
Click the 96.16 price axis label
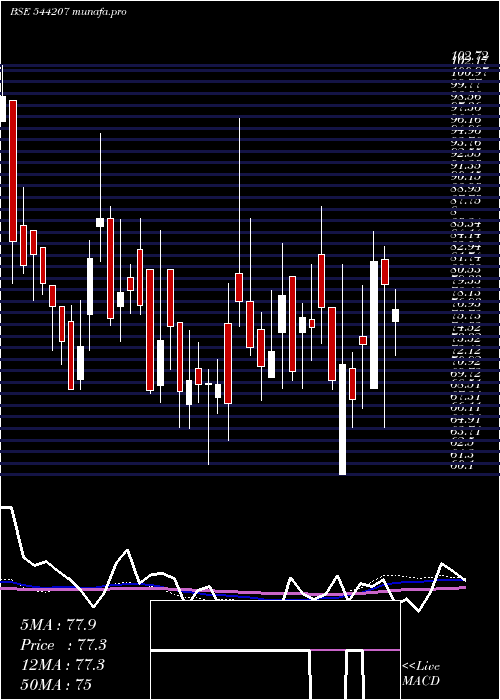pyautogui.click(x=467, y=120)
